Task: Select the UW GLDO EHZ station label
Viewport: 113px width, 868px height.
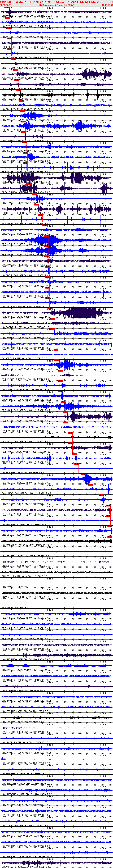Action: click(x=9, y=368)
